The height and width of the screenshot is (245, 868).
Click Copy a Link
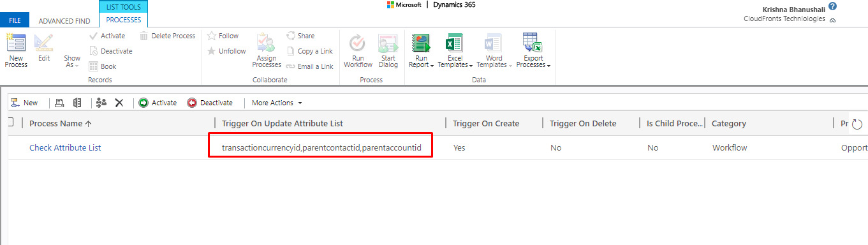(x=309, y=51)
